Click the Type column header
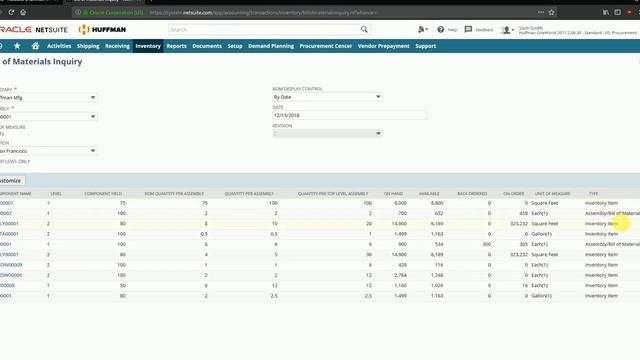The height and width of the screenshot is (360, 640). tap(593, 193)
